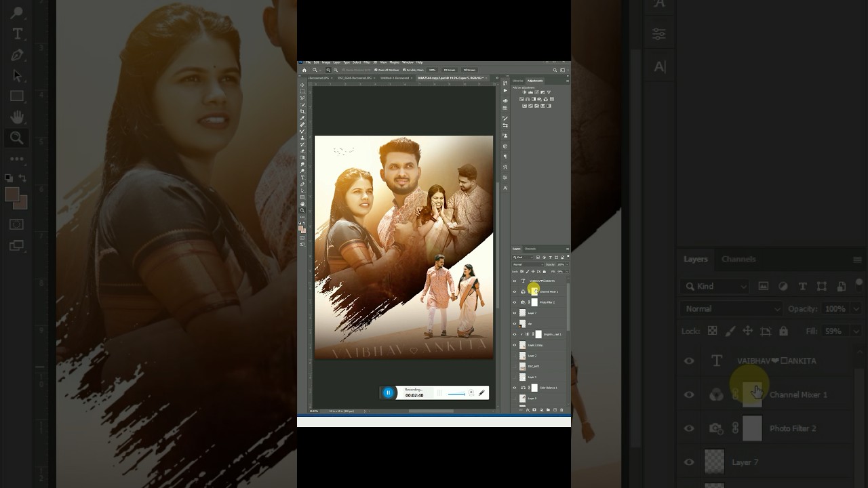Image resolution: width=868 pixels, height=488 pixels.
Task: Select the Clone Stamp tool
Action: pos(302,138)
